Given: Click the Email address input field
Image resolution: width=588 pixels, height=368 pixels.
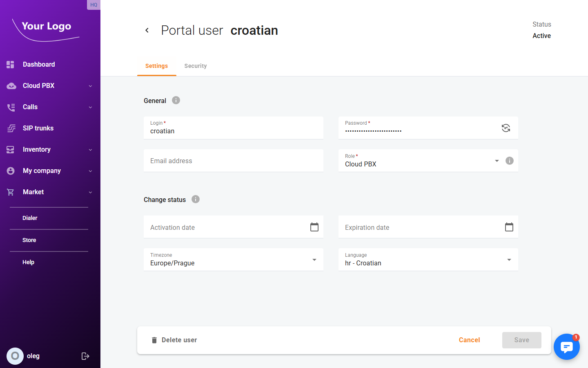Looking at the screenshot, I should click(x=233, y=160).
